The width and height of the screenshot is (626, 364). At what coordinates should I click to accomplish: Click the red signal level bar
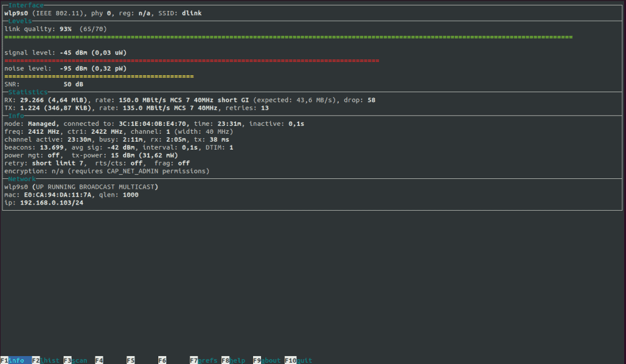pyautogui.click(x=191, y=61)
